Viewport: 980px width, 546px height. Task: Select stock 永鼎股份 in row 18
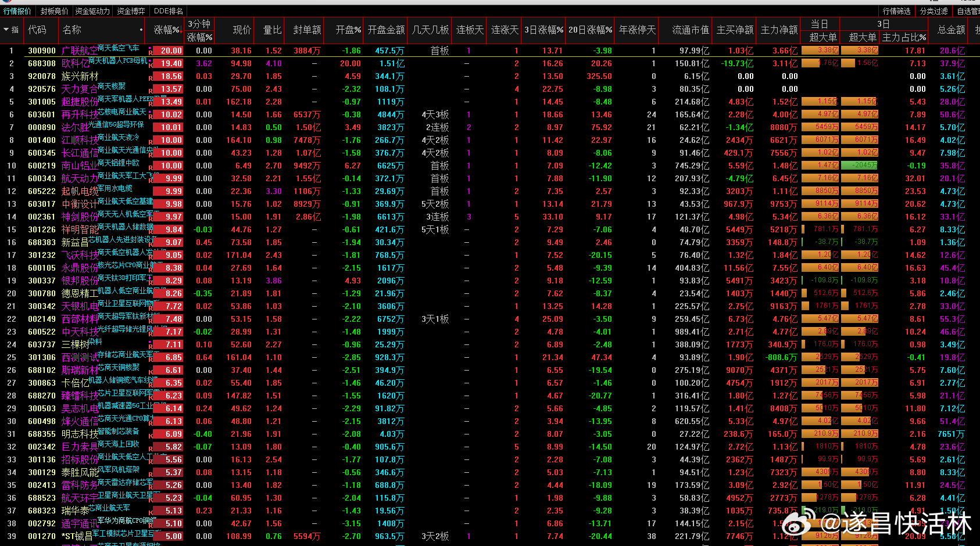pyautogui.click(x=80, y=268)
